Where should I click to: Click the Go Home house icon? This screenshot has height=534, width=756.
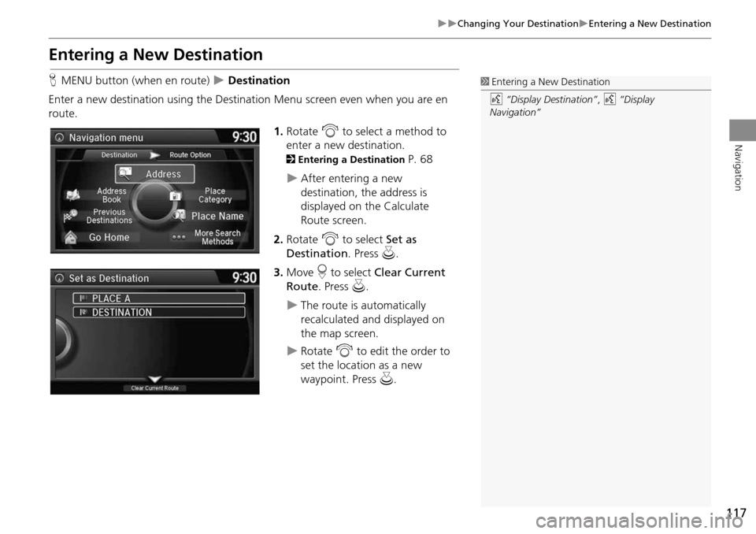pos(70,237)
